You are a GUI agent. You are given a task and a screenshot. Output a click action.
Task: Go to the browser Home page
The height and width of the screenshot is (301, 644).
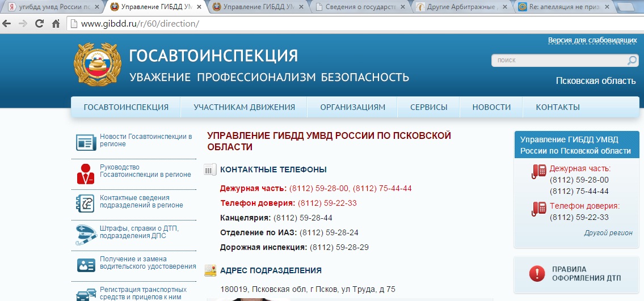click(56, 23)
